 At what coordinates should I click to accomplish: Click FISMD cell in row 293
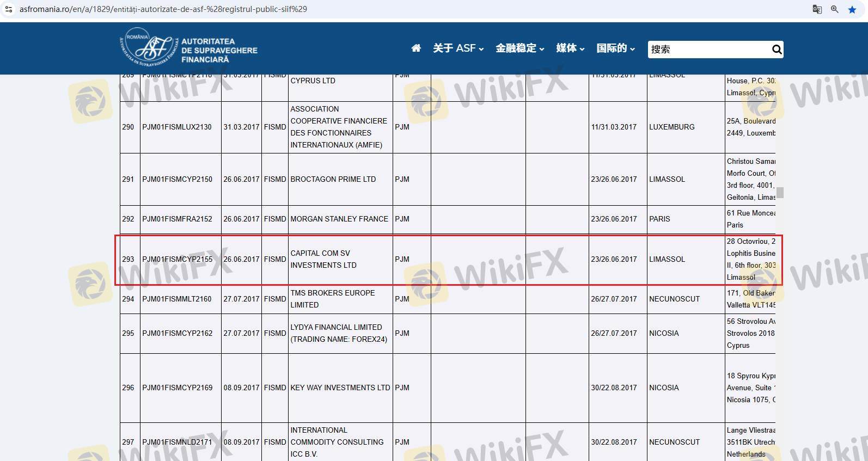(275, 259)
